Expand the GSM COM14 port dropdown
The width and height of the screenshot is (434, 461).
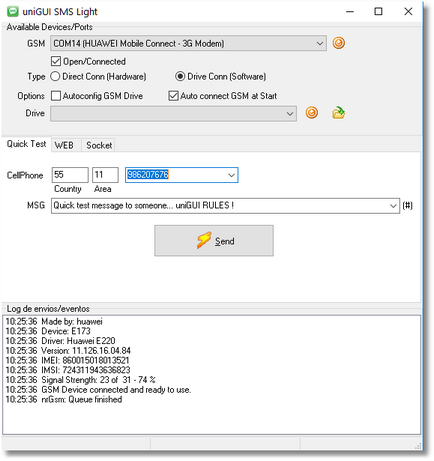click(x=319, y=44)
